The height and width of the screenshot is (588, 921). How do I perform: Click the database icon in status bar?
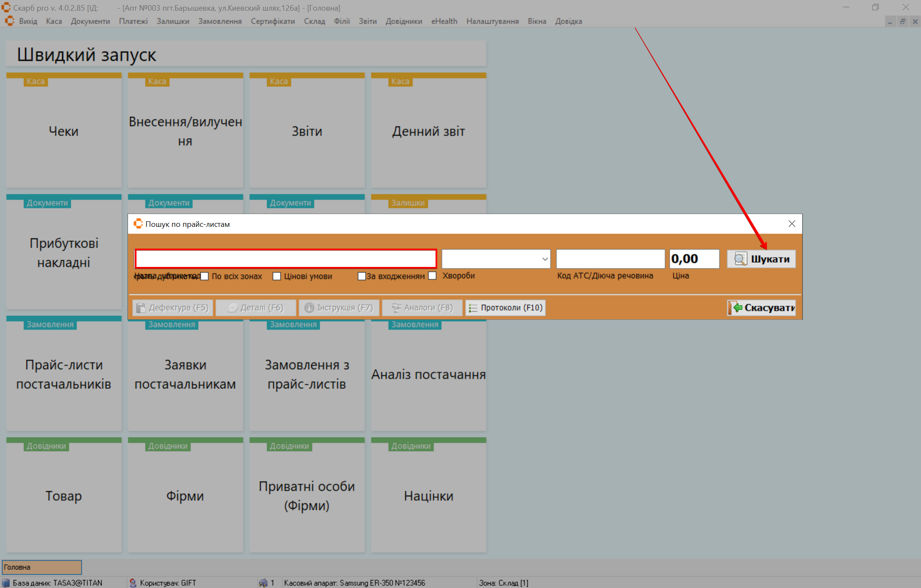[x=6, y=582]
